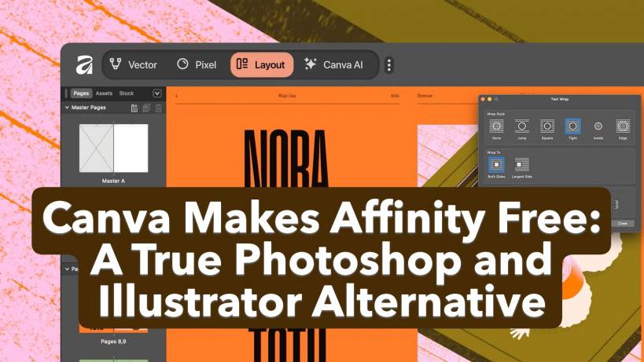Image resolution: width=644 pixels, height=362 pixels.
Task: Open the Canva AI studio
Action: (333, 64)
